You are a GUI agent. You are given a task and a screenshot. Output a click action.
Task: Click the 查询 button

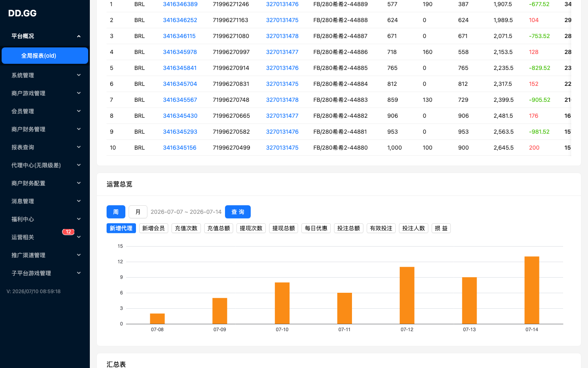click(x=238, y=212)
